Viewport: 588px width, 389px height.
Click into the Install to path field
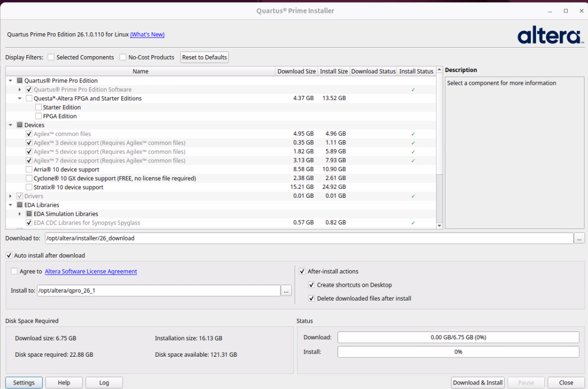point(159,291)
